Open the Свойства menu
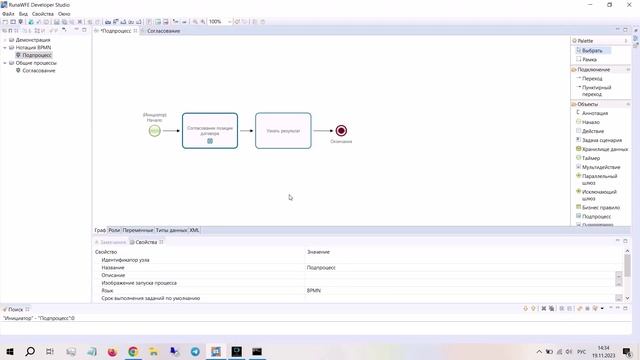Viewport: 640px width, 360px height. click(x=42, y=14)
